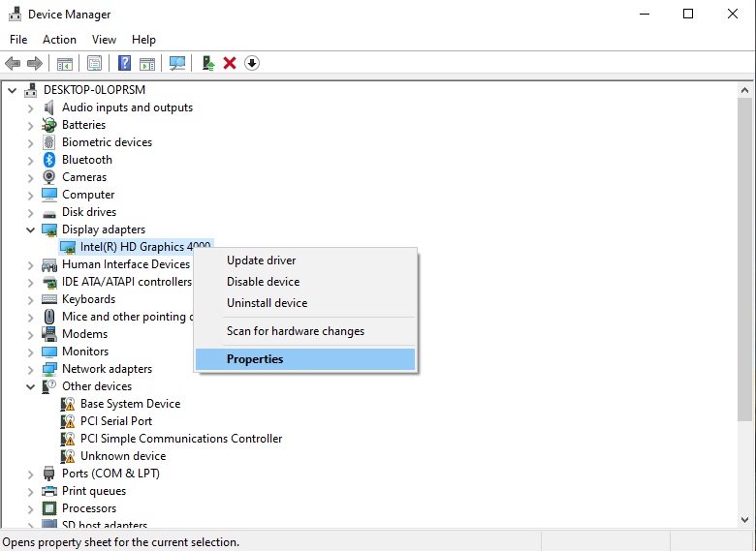Select Human Interface Devices category
Image resolution: width=756 pixels, height=551 pixels.
pyautogui.click(x=126, y=264)
